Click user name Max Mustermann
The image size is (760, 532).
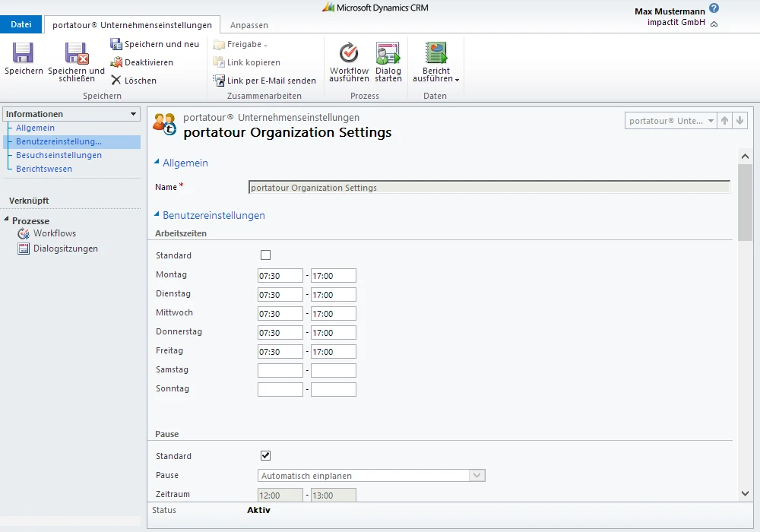point(670,11)
